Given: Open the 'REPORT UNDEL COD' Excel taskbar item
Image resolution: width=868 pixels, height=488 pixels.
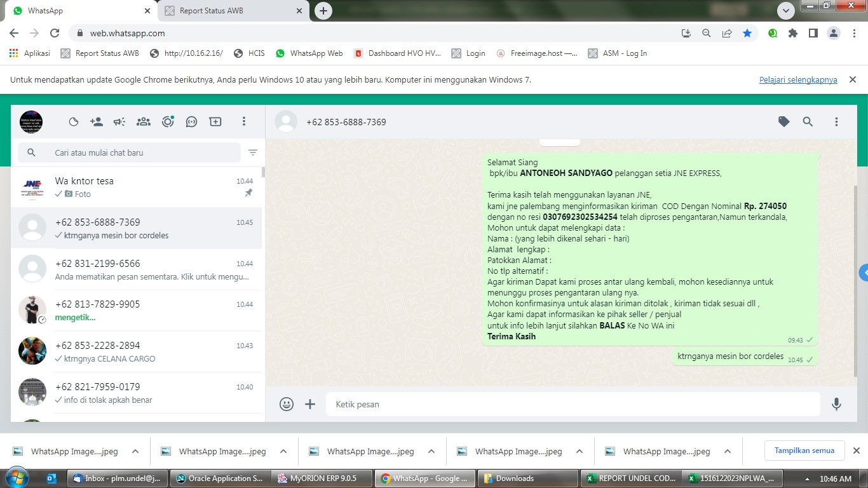Looking at the screenshot, I should point(630,478).
